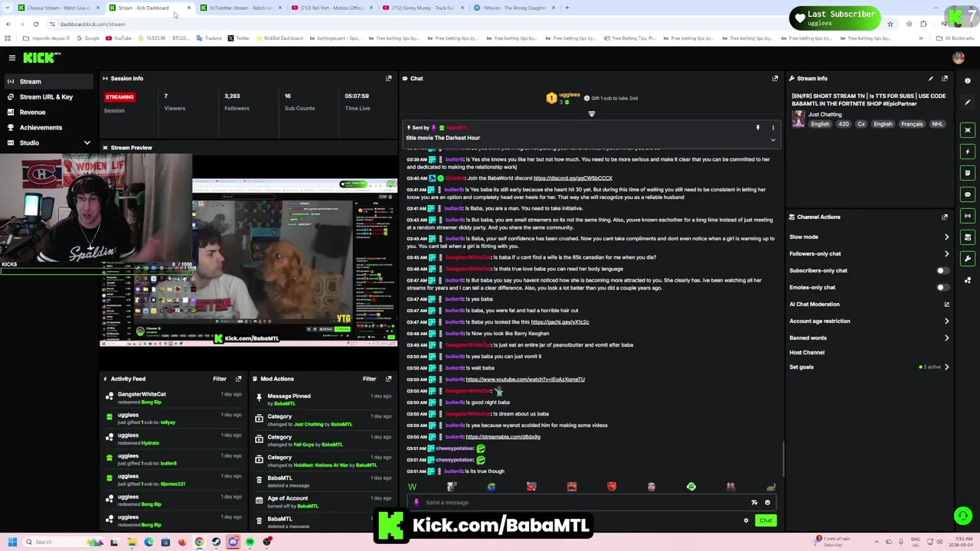Screen dimensions: 980x551
Task: Open Revenue in the left sidebar
Action: [47, 112]
